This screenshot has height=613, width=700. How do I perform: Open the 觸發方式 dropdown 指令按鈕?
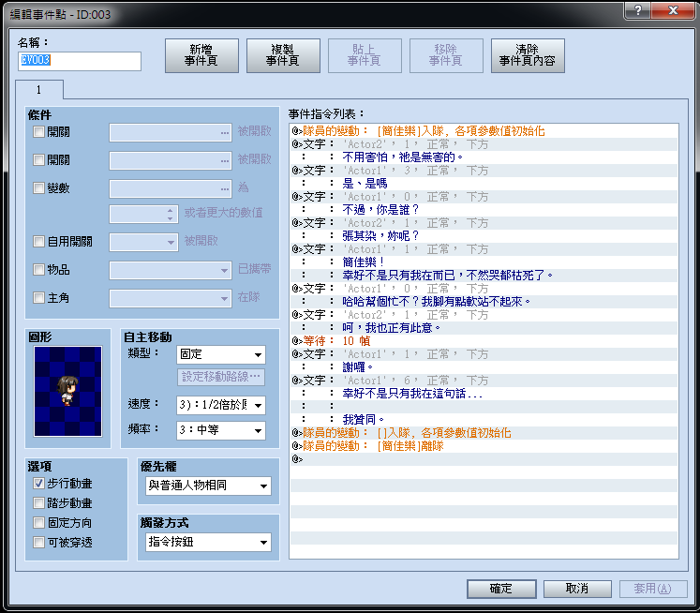pyautogui.click(x=208, y=542)
